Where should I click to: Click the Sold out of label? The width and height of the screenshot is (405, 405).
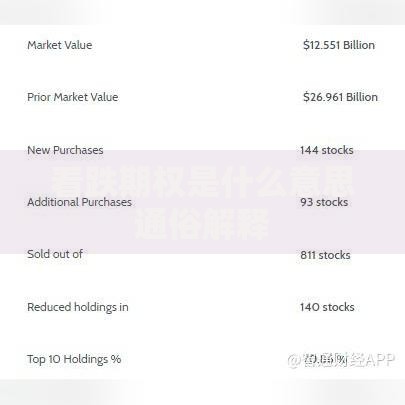55,254
